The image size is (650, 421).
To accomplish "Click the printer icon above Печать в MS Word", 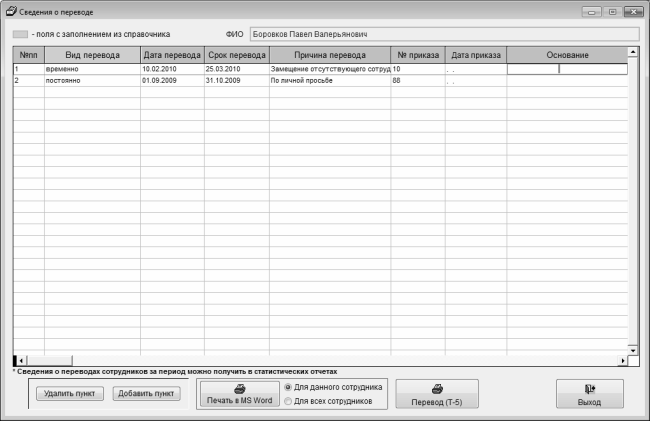I will tap(240, 389).
